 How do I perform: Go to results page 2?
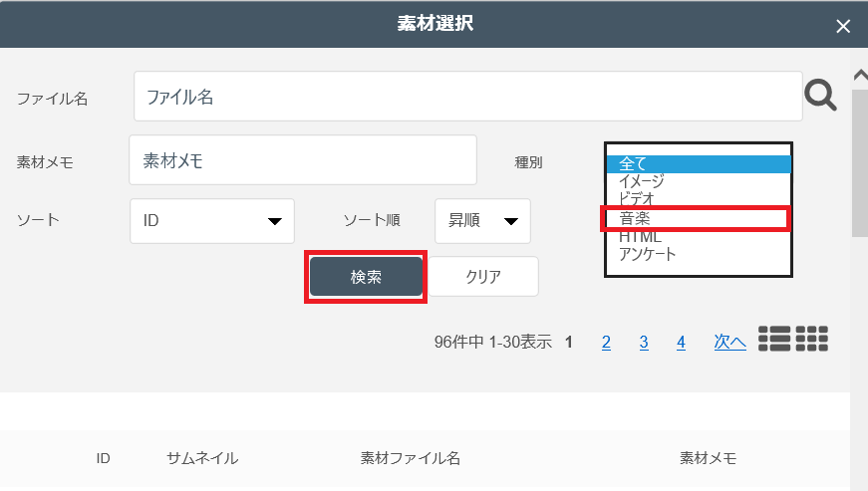[606, 342]
